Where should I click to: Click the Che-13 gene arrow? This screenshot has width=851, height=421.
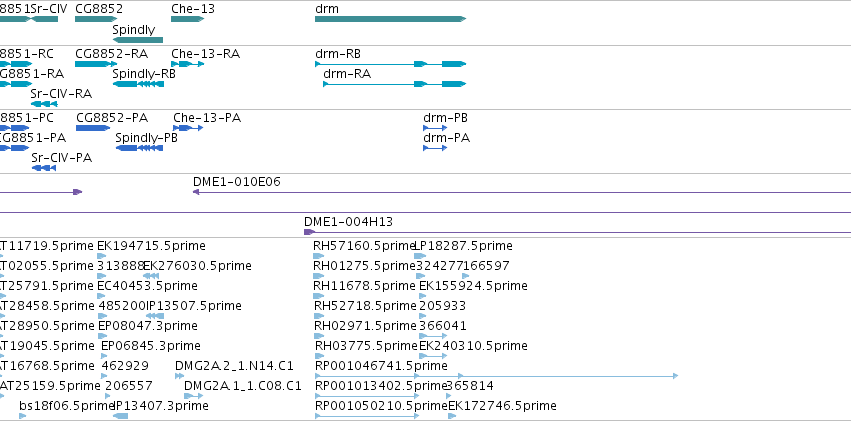[187, 19]
